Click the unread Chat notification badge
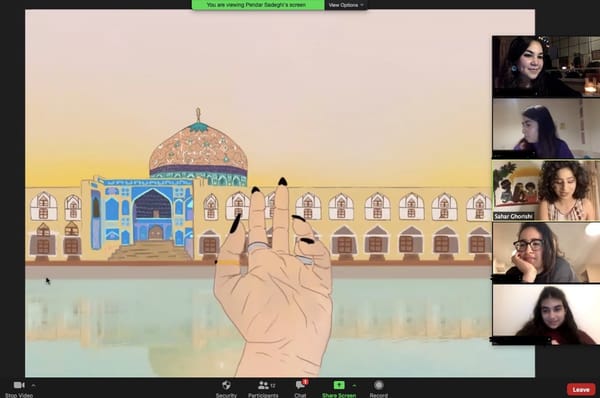The width and height of the screenshot is (600, 398). click(x=305, y=382)
